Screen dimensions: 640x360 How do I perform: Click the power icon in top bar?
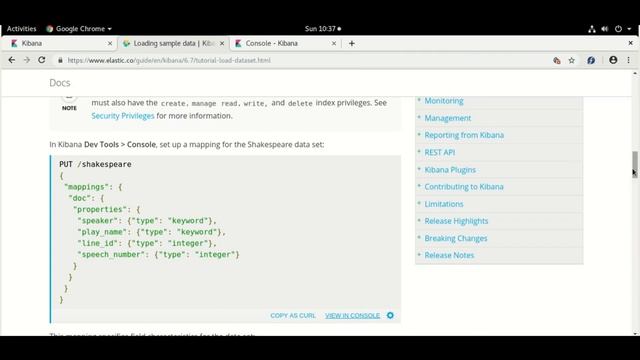pyautogui.click(x=618, y=29)
